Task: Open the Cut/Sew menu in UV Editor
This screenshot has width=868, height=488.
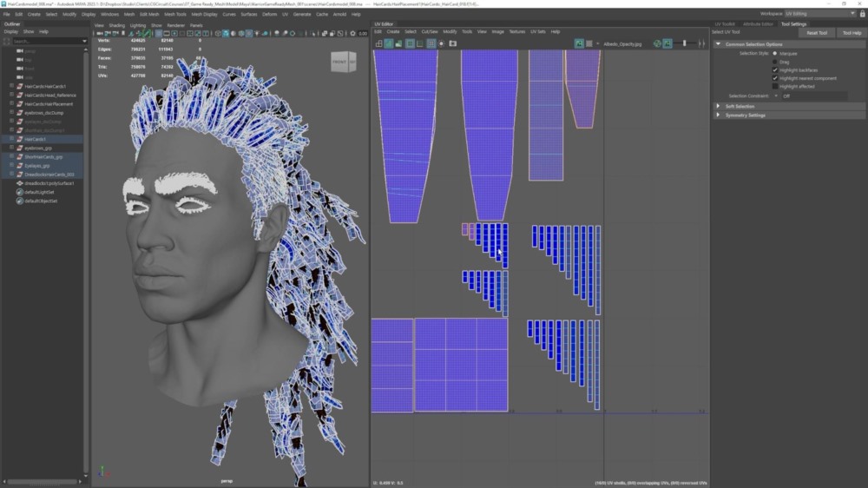Action: coord(429,31)
